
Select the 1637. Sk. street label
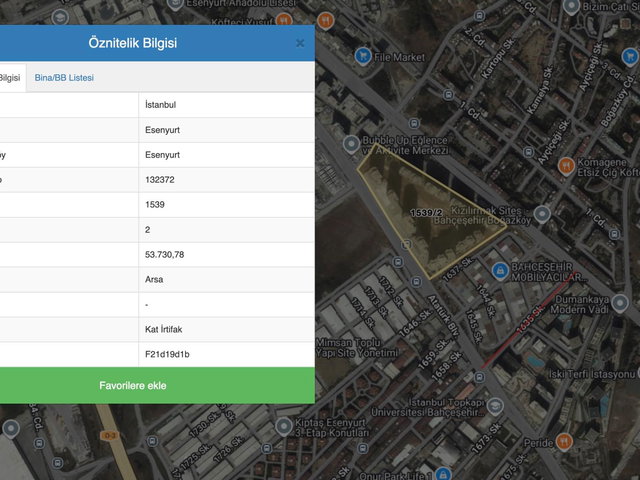pos(458,269)
